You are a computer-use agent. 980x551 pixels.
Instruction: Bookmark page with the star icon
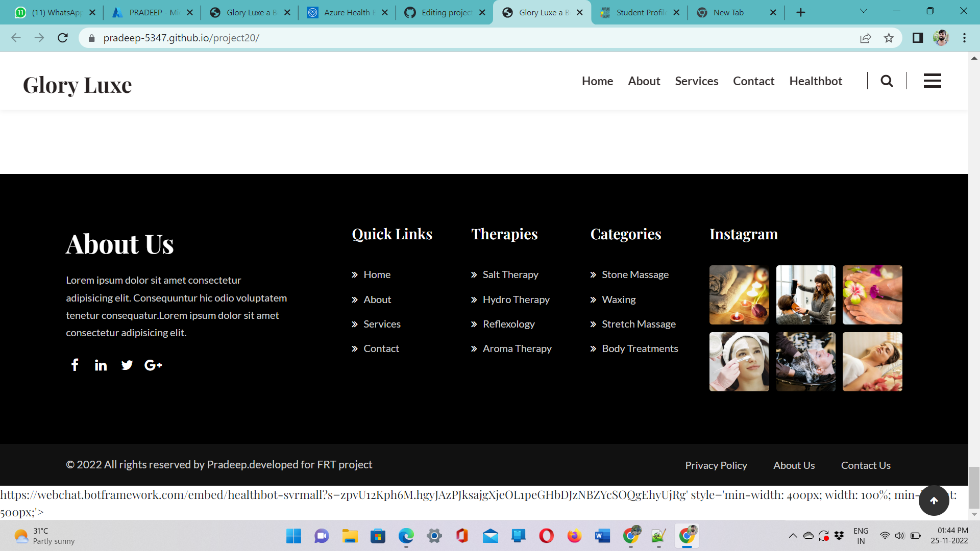click(889, 38)
